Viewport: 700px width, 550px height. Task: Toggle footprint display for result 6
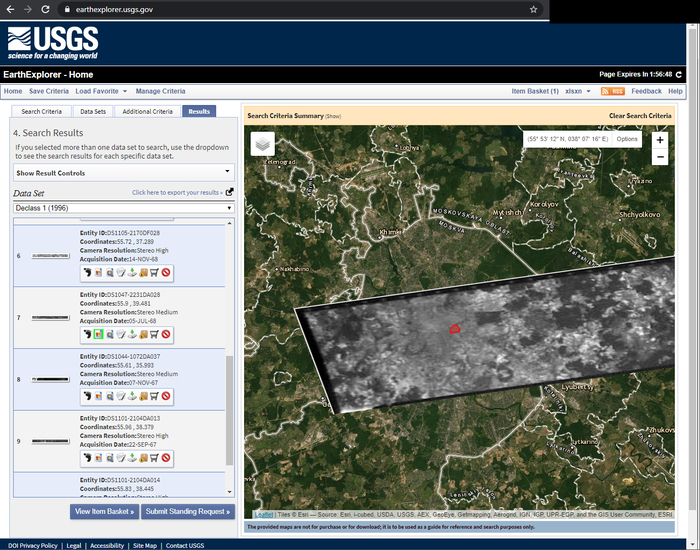point(87,272)
